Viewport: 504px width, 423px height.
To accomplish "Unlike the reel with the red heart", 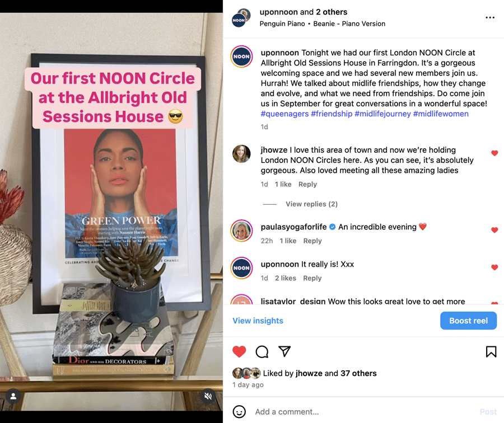I will pyautogui.click(x=239, y=352).
